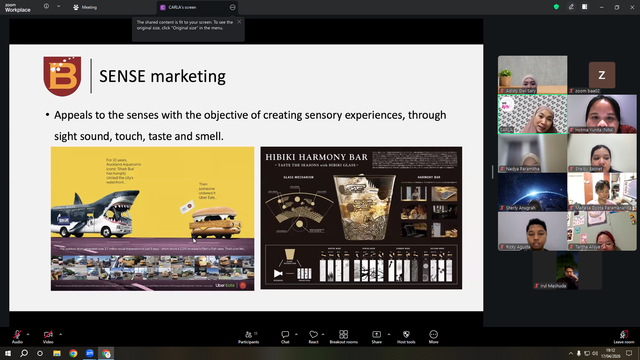The image size is (640, 360).
Task: Select Nadya Paramitha video tile
Action: (532, 153)
